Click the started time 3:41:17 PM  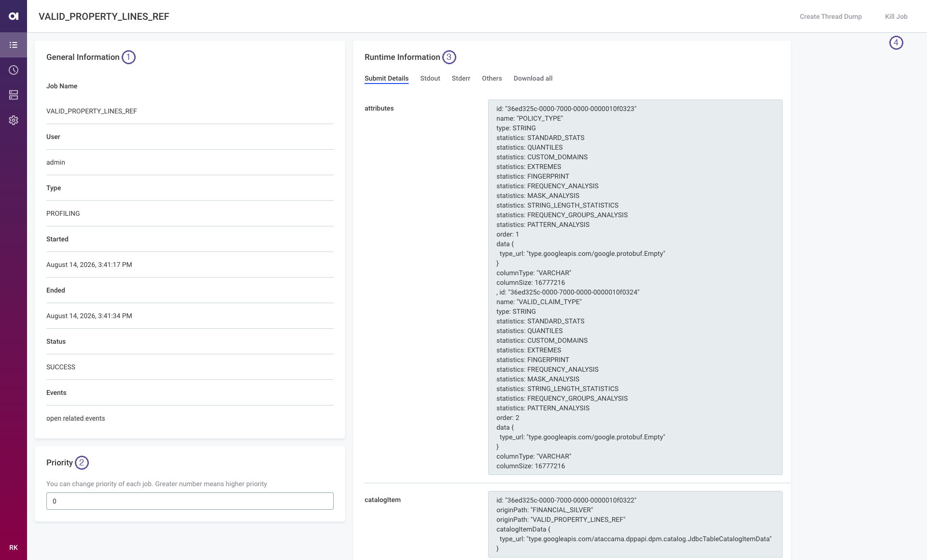(89, 265)
